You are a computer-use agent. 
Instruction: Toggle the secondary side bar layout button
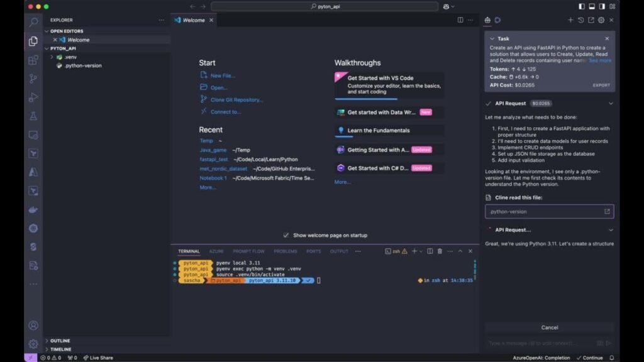[x=602, y=6]
